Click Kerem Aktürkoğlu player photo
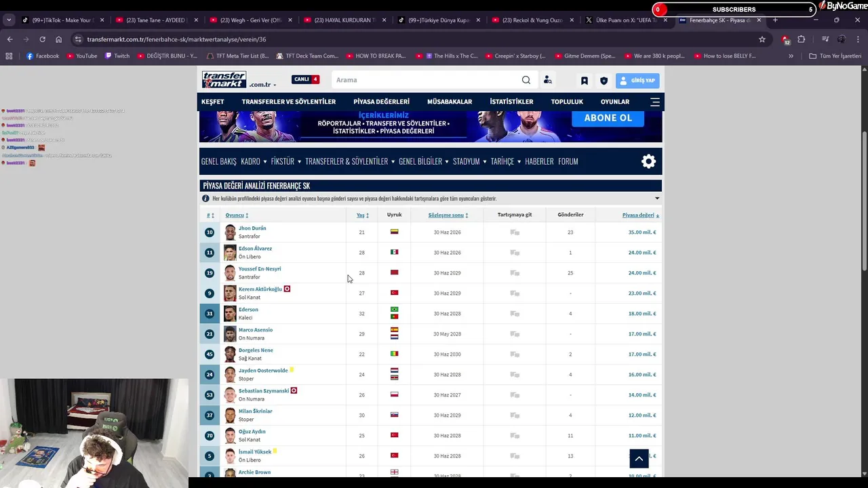 [x=230, y=293]
